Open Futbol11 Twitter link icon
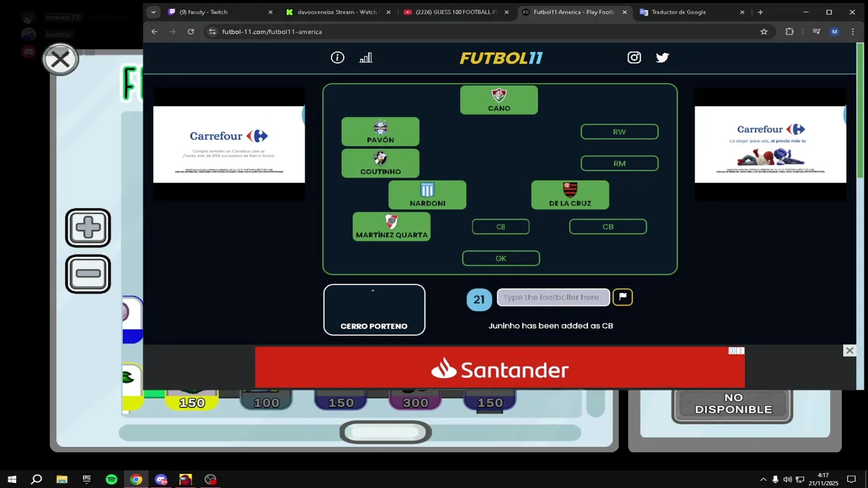868x488 pixels. [x=663, y=58]
